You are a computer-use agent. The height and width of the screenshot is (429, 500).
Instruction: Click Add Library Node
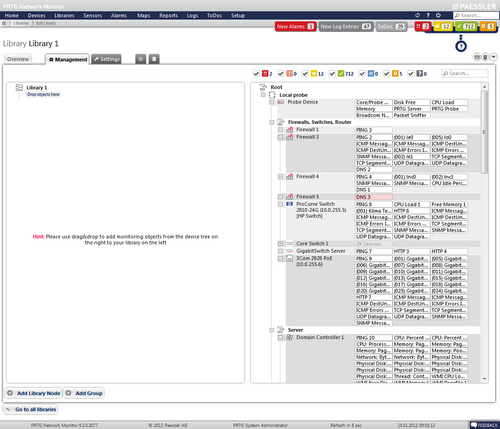pos(34,393)
